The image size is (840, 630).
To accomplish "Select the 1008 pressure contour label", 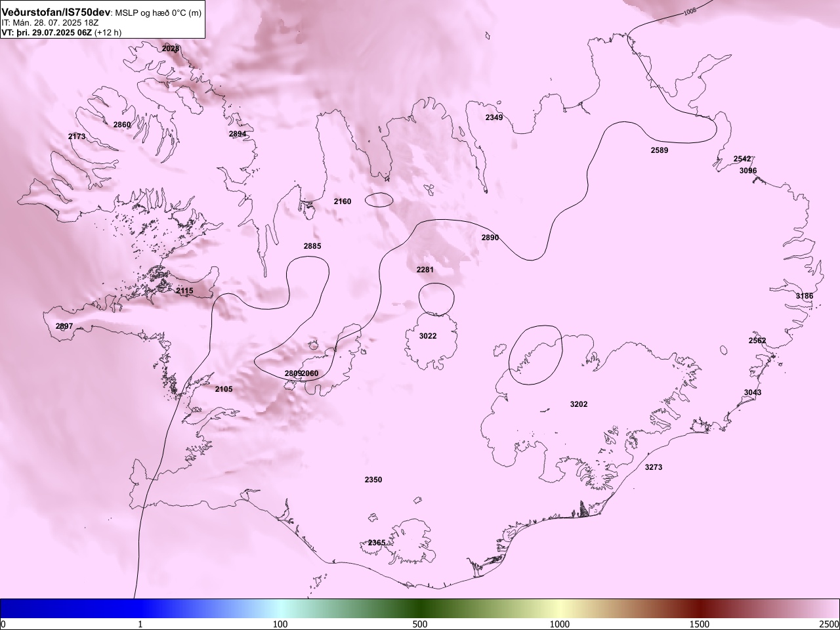I will pos(690,11).
